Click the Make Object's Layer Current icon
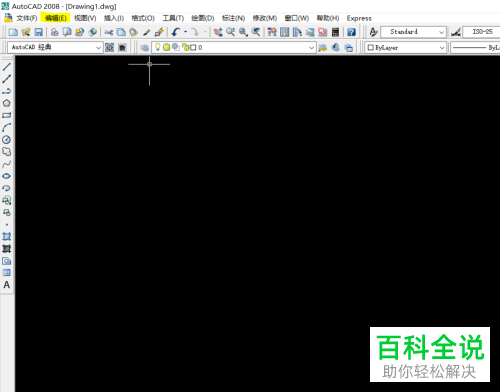 (323, 48)
